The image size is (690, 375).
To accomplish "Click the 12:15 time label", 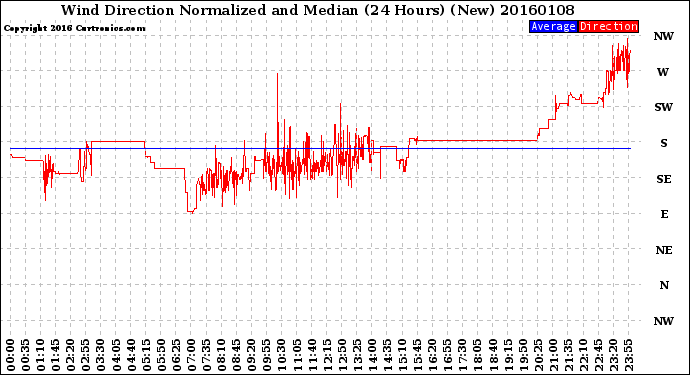I will coord(327,355).
